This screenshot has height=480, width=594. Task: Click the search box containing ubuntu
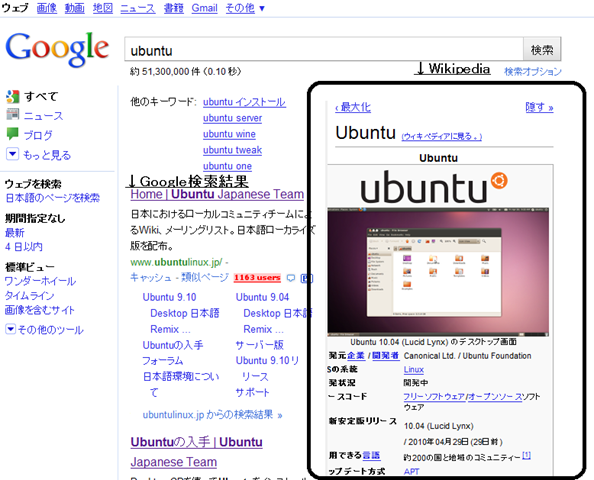[324, 49]
